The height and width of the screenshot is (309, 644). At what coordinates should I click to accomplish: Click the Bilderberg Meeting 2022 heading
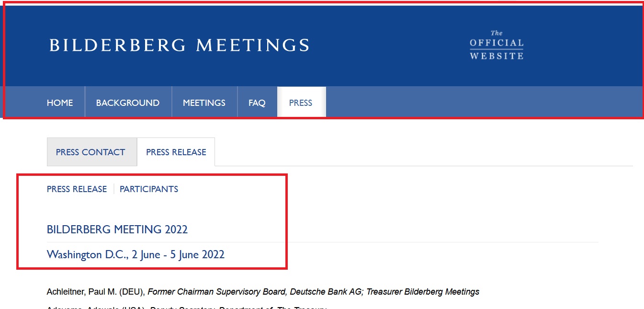click(117, 229)
